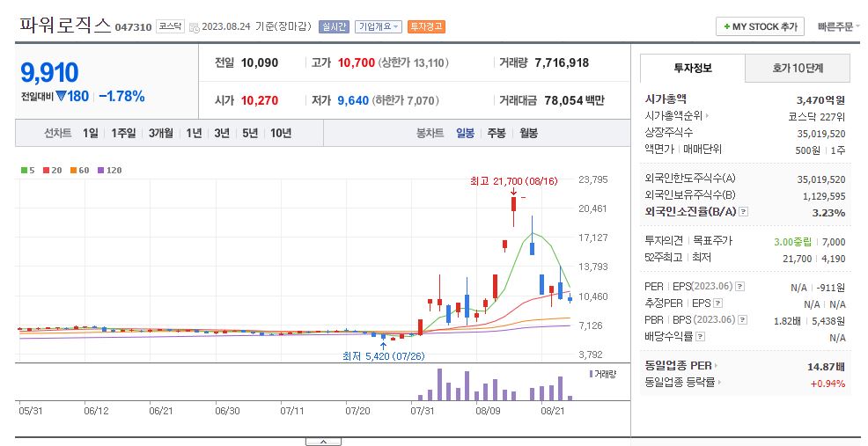The height and width of the screenshot is (446, 868).
Task: Select the 일봉 daily candle chart
Action: coord(465,133)
